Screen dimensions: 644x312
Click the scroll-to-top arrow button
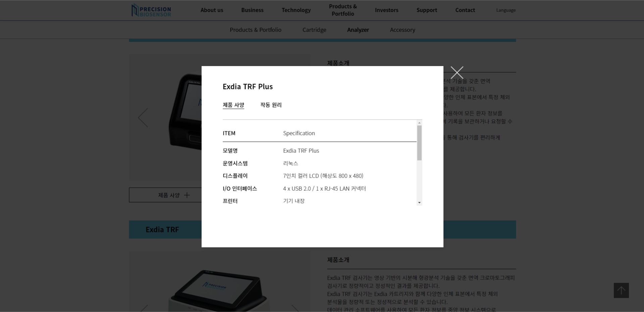tap(621, 290)
